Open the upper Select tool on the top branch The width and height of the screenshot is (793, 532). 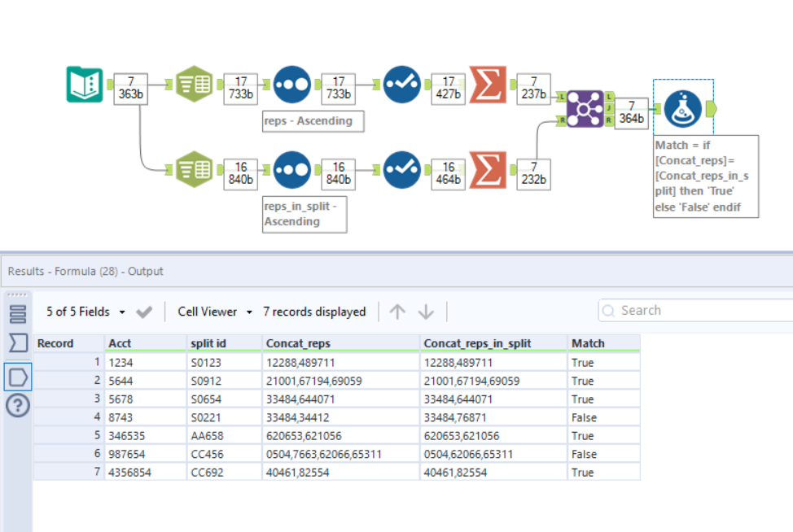pos(193,84)
